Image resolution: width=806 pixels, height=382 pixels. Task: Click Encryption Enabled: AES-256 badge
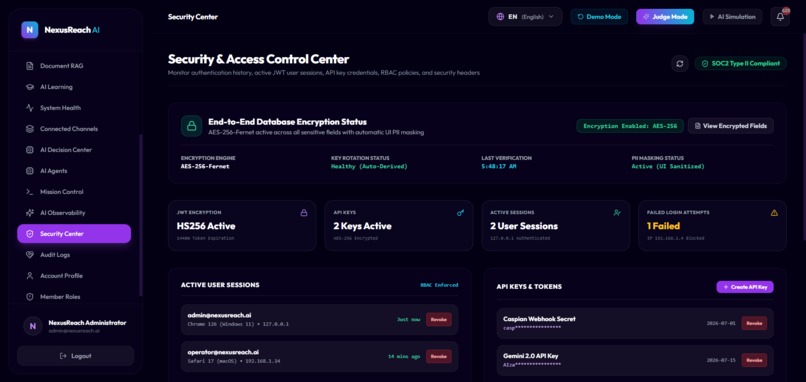(x=630, y=126)
